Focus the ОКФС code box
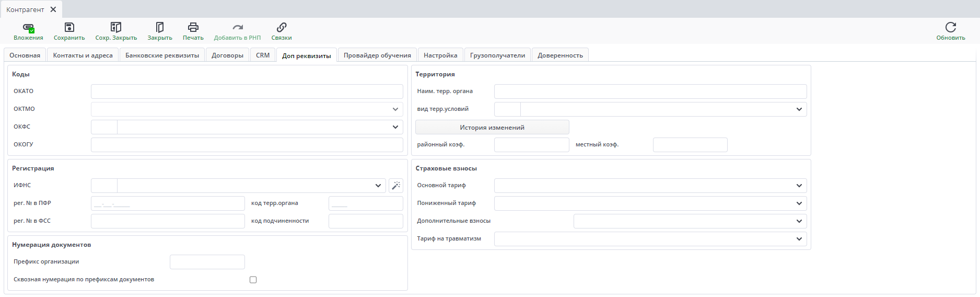 (x=104, y=127)
